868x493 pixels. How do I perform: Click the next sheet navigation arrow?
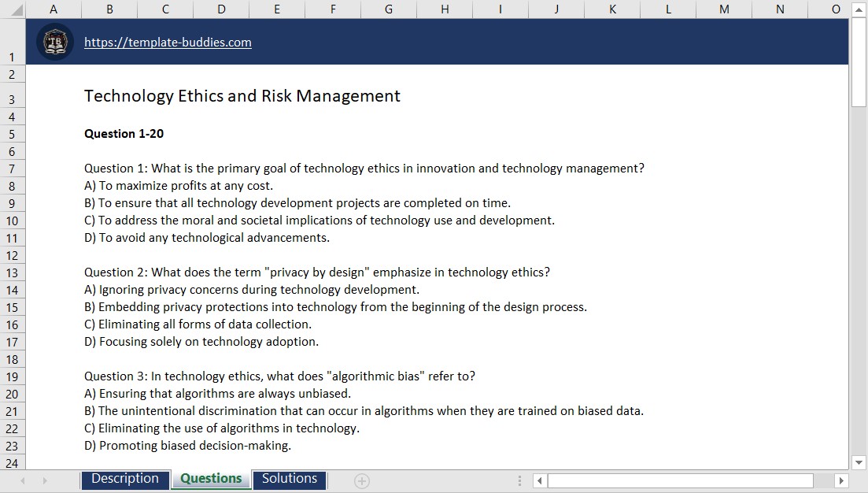[x=43, y=480]
